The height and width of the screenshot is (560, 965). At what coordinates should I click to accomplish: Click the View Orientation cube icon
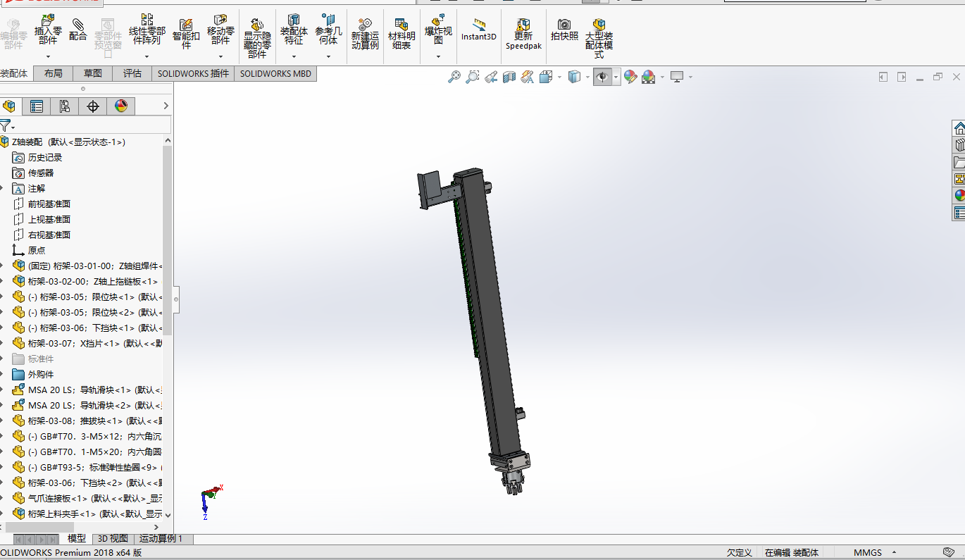coord(546,77)
